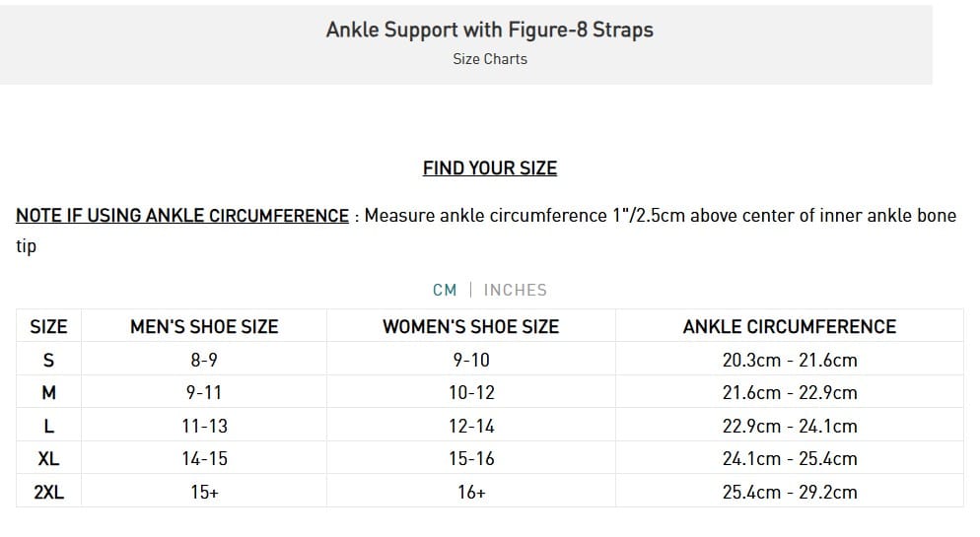Click the ANKLE CIRCUMFERENCE column header
This screenshot has width=980, height=537.
(789, 327)
